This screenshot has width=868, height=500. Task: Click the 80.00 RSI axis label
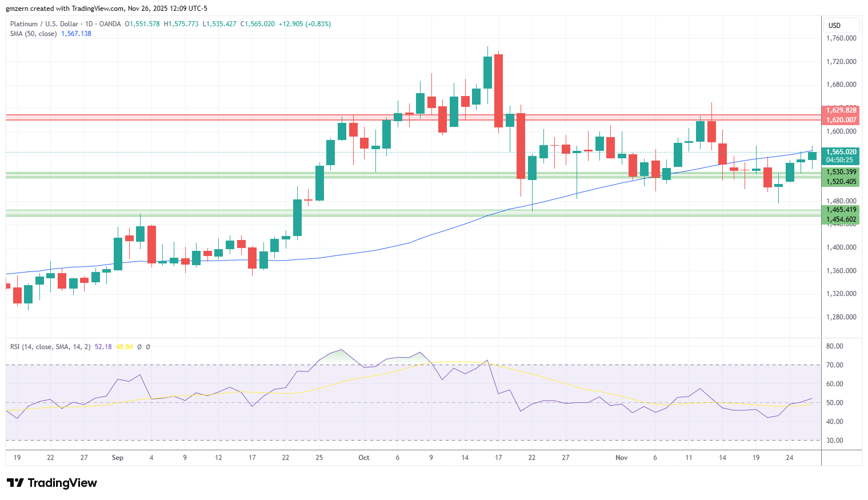835,346
